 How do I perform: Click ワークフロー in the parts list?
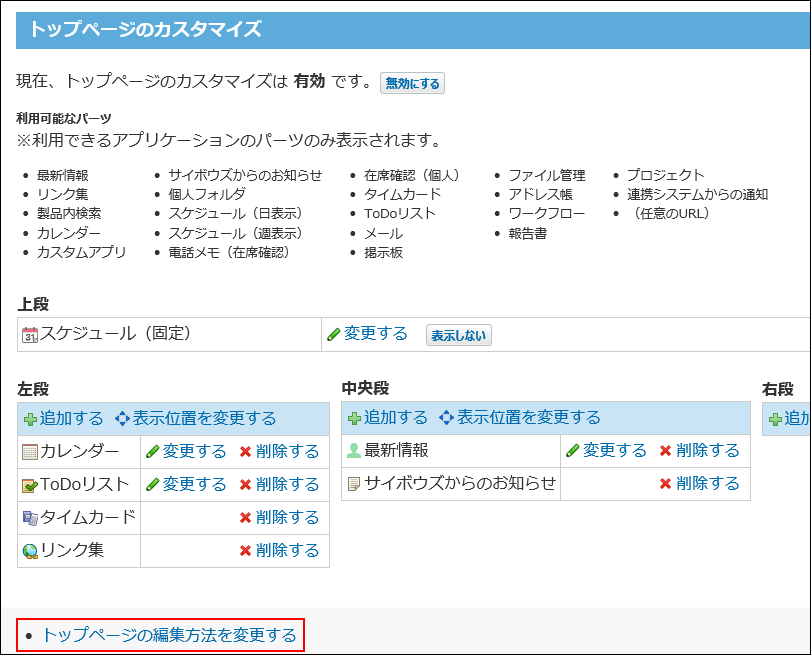[547, 213]
